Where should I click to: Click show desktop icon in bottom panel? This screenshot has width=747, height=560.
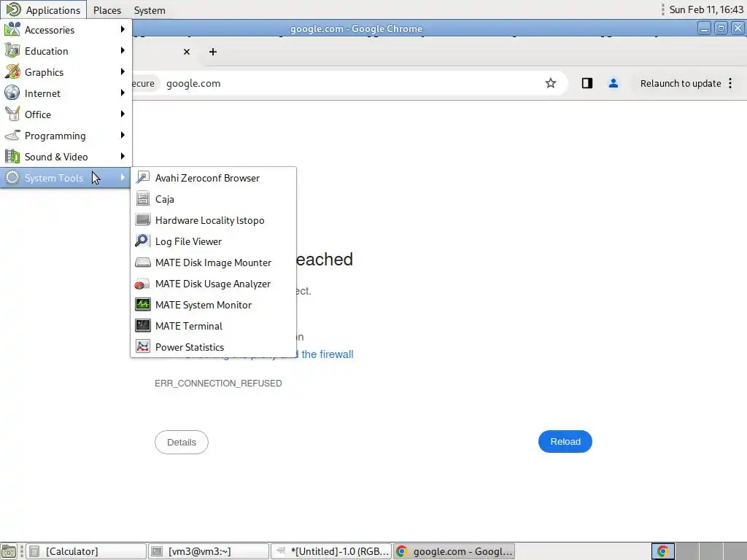[x=9, y=551]
